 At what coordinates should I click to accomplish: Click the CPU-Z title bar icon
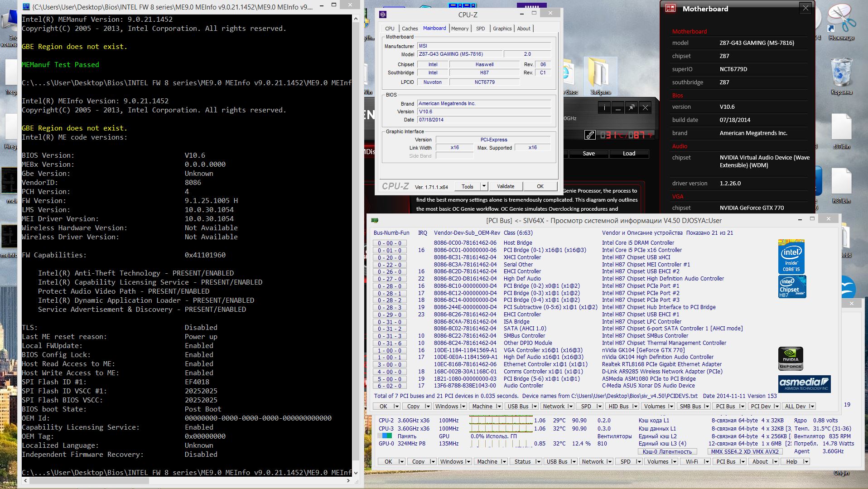[383, 15]
